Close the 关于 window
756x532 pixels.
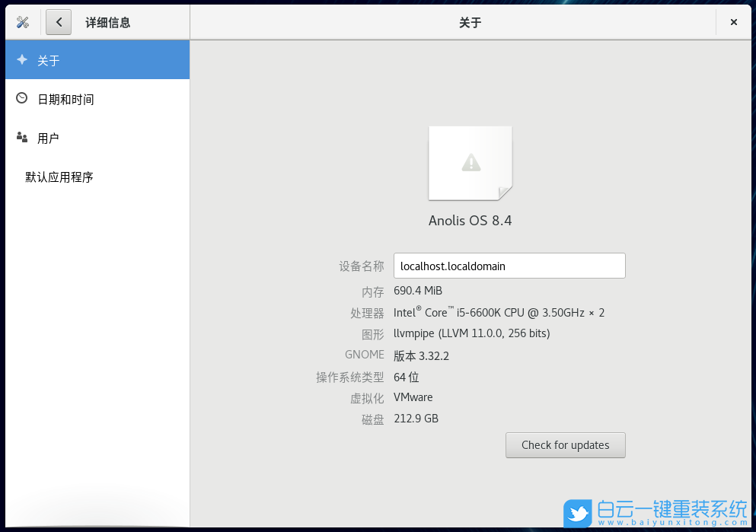[x=734, y=22]
